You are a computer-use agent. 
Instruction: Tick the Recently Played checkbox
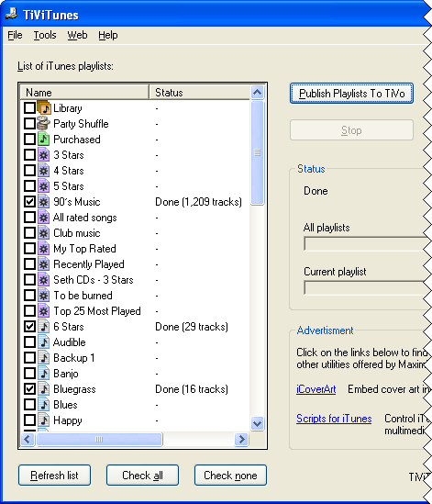coord(30,263)
